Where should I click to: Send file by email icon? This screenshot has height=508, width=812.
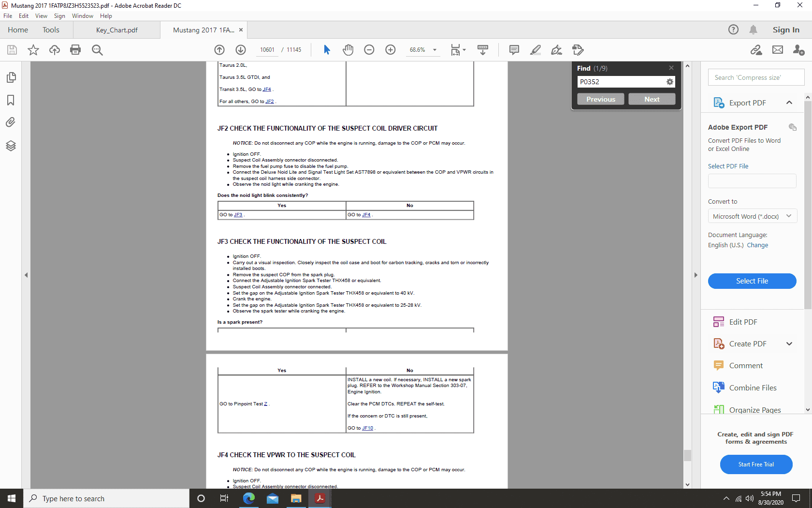[778, 50]
